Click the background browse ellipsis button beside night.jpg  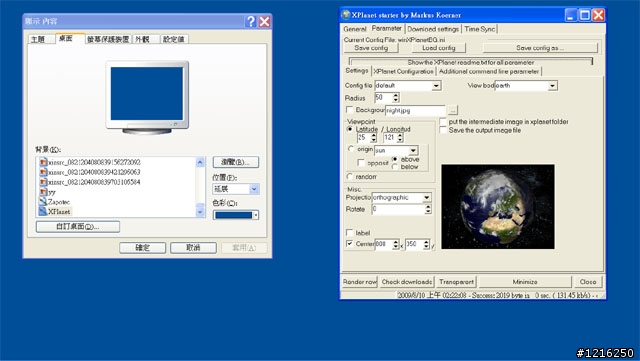click(x=453, y=110)
